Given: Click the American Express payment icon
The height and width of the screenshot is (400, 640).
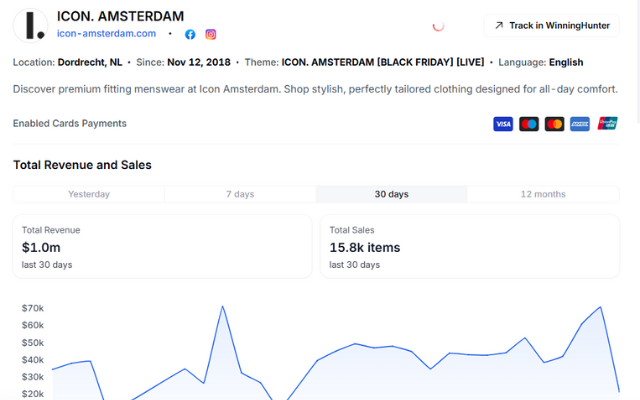Looking at the screenshot, I should (580, 124).
